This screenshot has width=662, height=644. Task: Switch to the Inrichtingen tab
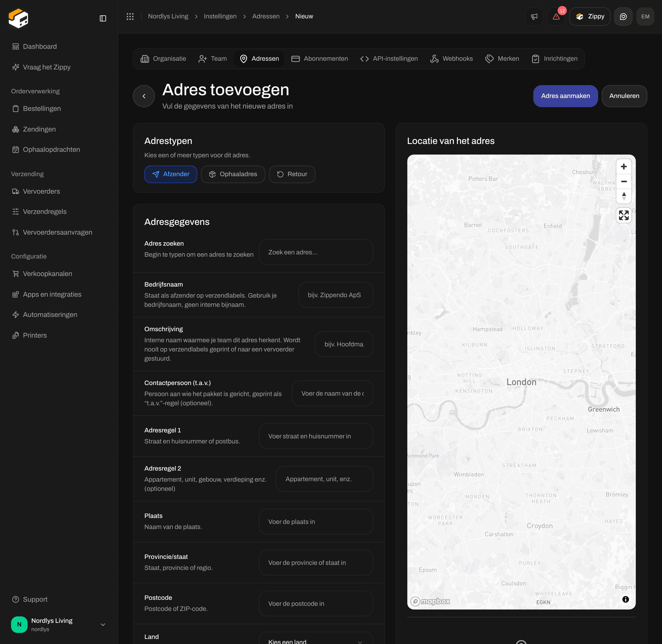click(554, 59)
